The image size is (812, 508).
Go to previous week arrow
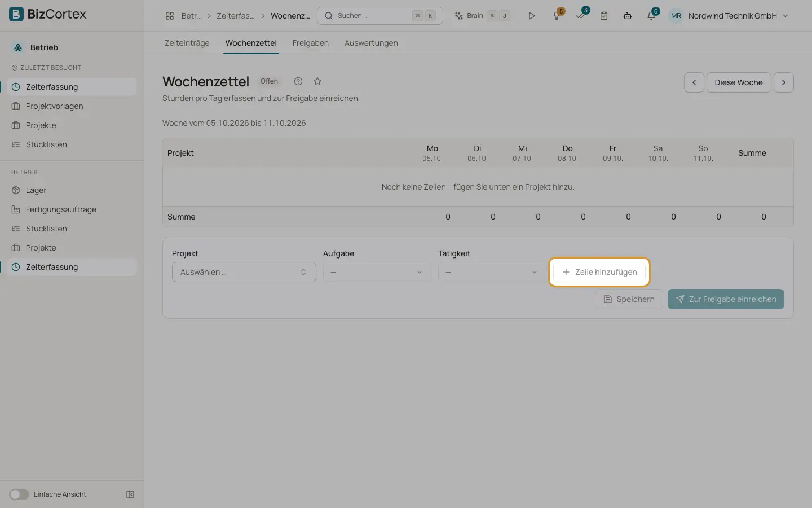point(694,82)
